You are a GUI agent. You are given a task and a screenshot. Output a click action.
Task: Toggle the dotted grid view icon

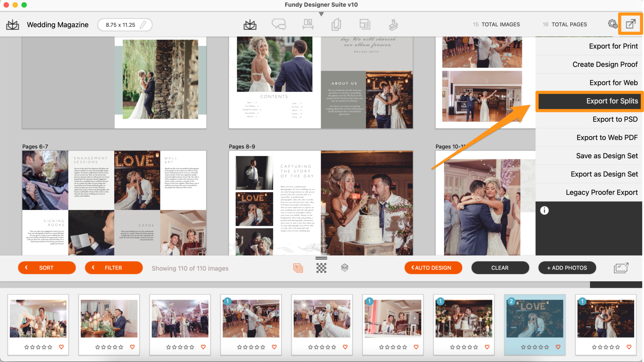(321, 268)
